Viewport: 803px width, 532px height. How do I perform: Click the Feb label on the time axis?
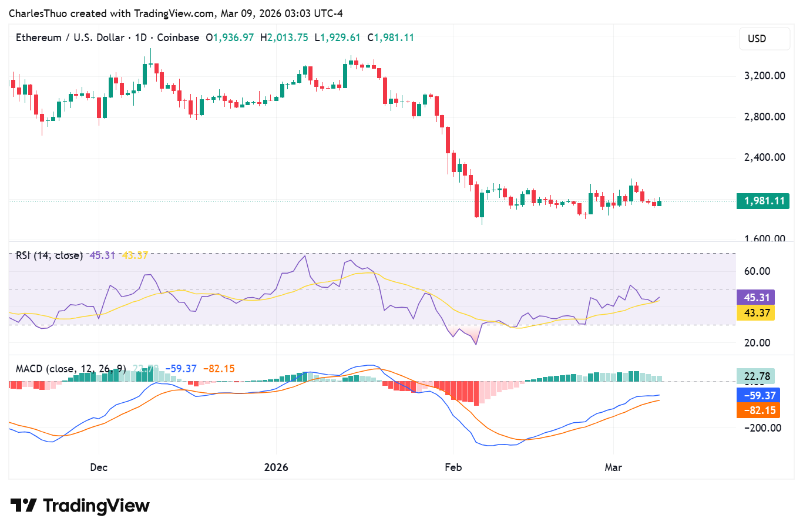(452, 467)
